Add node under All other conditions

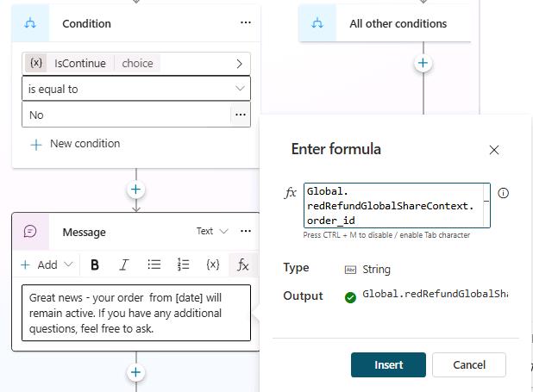click(x=423, y=63)
